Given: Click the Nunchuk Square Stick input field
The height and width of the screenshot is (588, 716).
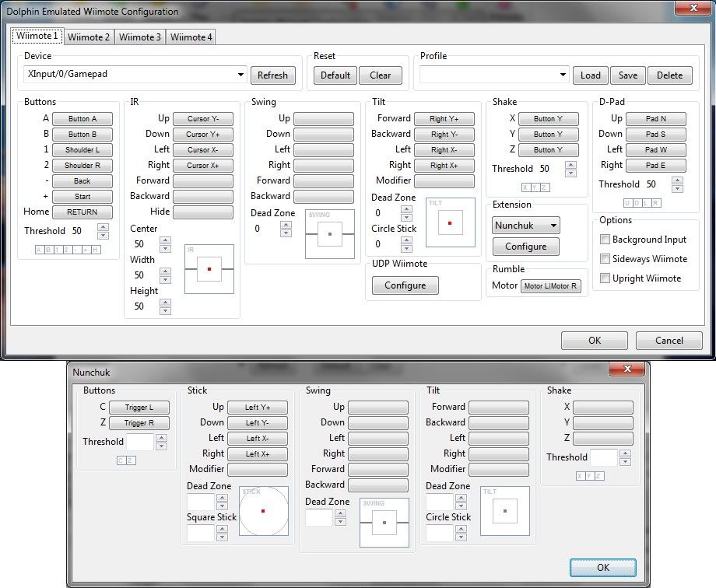Looking at the screenshot, I should click(x=201, y=534).
